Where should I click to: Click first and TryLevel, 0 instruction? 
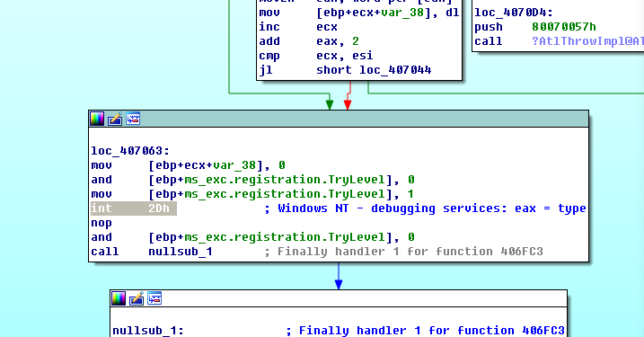[252, 180]
